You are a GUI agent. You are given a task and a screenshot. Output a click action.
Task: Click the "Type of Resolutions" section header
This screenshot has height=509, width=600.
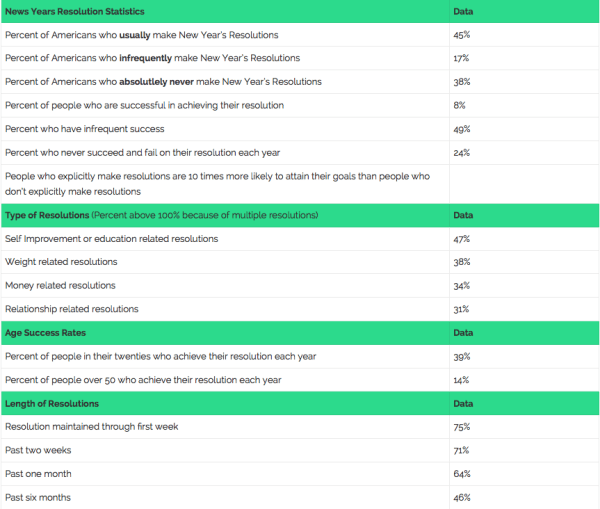(45, 215)
